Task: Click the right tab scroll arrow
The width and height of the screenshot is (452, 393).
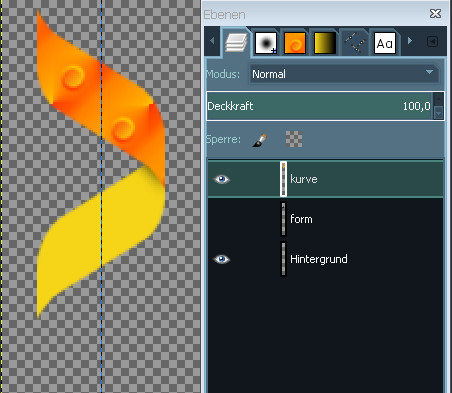Action: click(410, 41)
